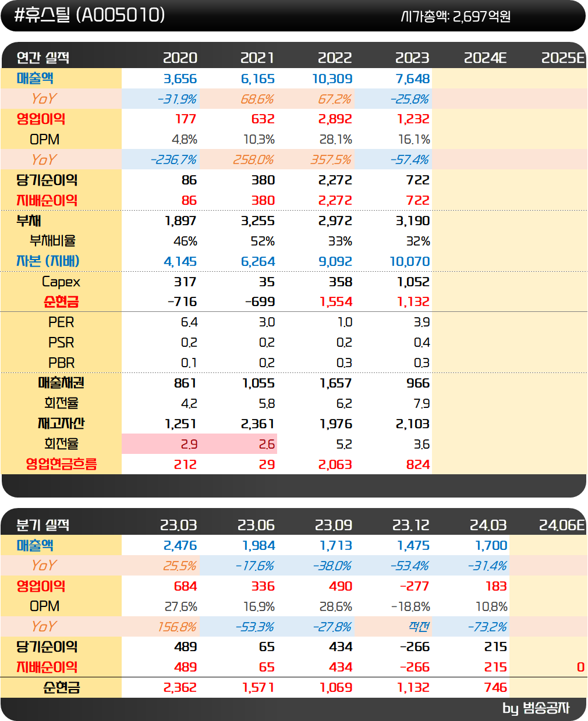This screenshot has height=721, width=588.
Task: Select revenue value '6,165' for 2021
Action: click(x=258, y=79)
